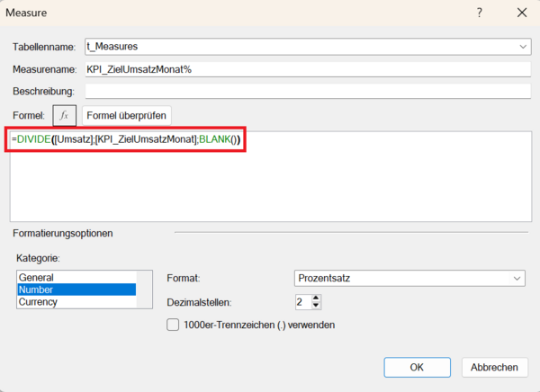
Task: Click the question mark help icon
Action: pos(479,13)
